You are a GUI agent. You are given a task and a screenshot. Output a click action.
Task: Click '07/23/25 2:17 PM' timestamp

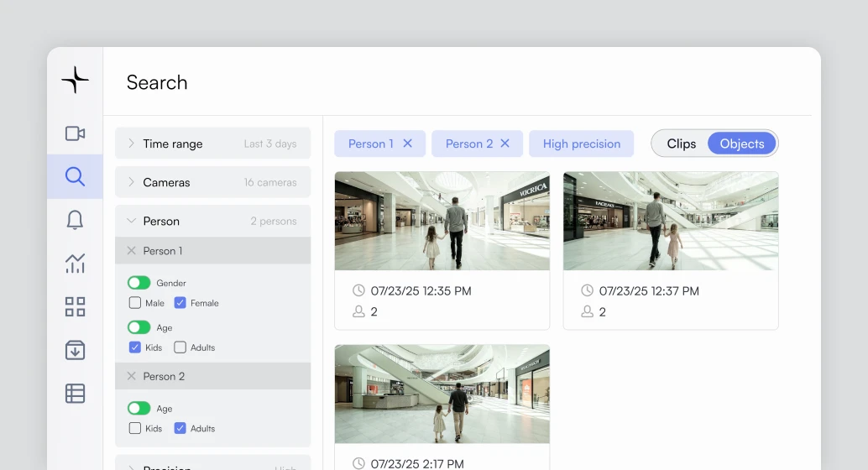[x=417, y=464]
